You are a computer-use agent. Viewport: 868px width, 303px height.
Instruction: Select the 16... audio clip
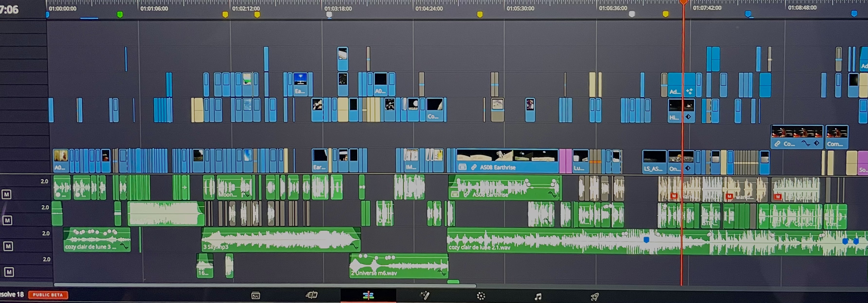click(205, 266)
